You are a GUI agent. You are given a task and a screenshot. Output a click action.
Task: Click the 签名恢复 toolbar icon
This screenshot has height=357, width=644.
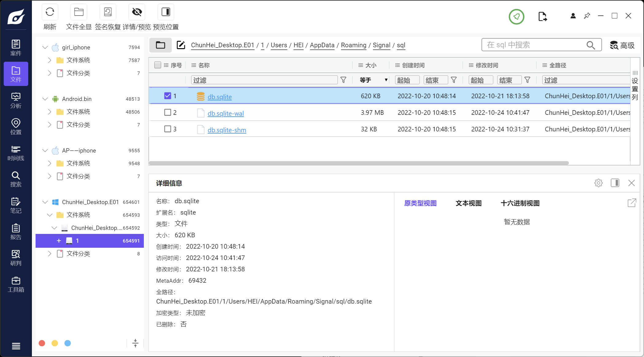108,12
